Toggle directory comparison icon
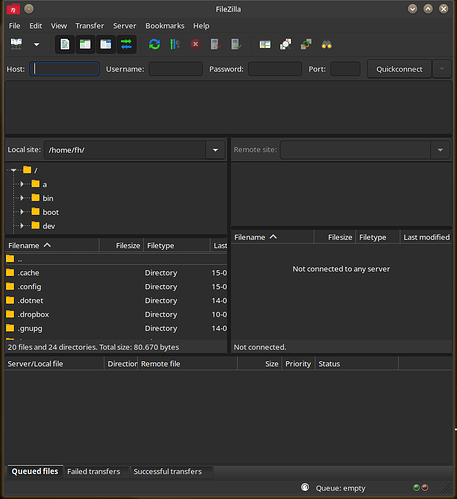This screenshot has width=457, height=499. pos(286,44)
